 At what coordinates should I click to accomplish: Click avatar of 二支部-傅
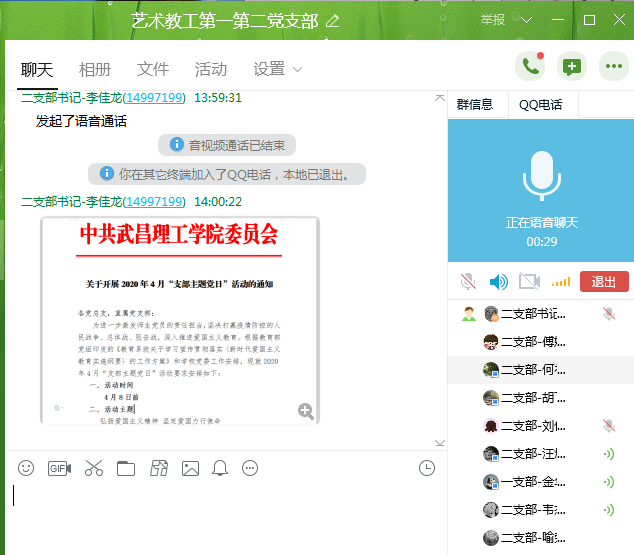pos(491,342)
